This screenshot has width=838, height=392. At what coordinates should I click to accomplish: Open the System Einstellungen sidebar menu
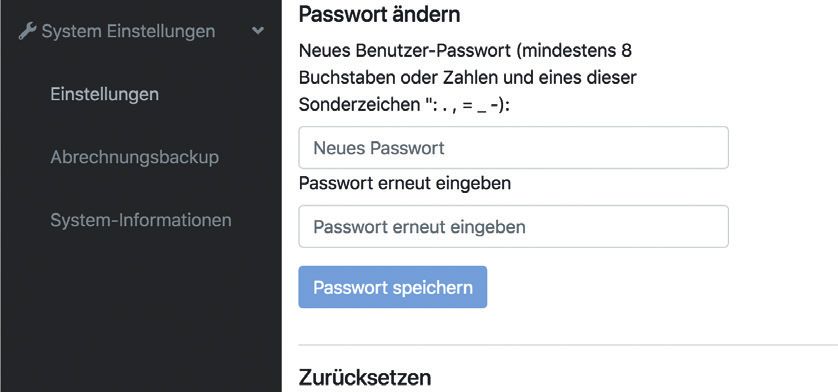(x=128, y=32)
